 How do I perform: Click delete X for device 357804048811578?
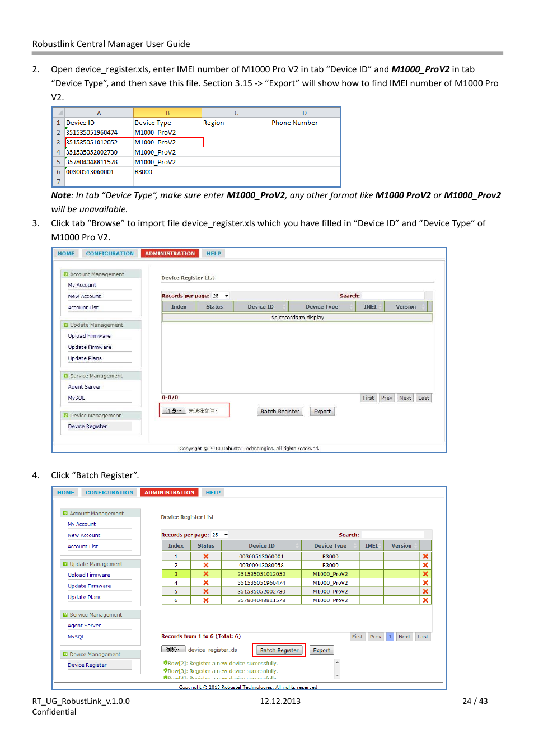425,600
